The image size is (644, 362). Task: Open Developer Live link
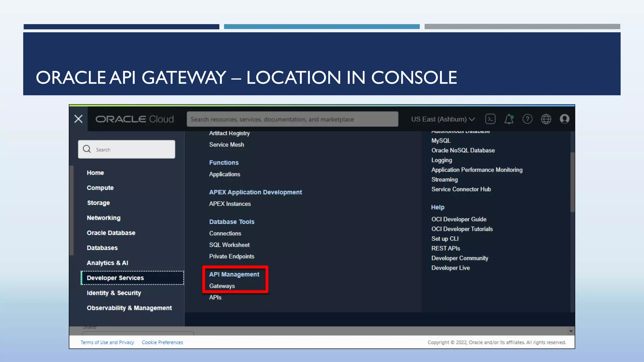coord(450,268)
